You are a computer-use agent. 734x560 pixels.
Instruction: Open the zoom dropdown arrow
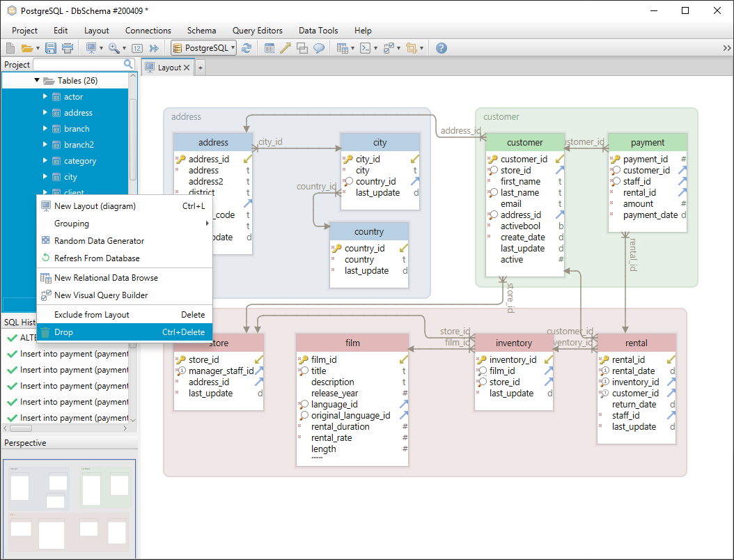[x=124, y=48]
